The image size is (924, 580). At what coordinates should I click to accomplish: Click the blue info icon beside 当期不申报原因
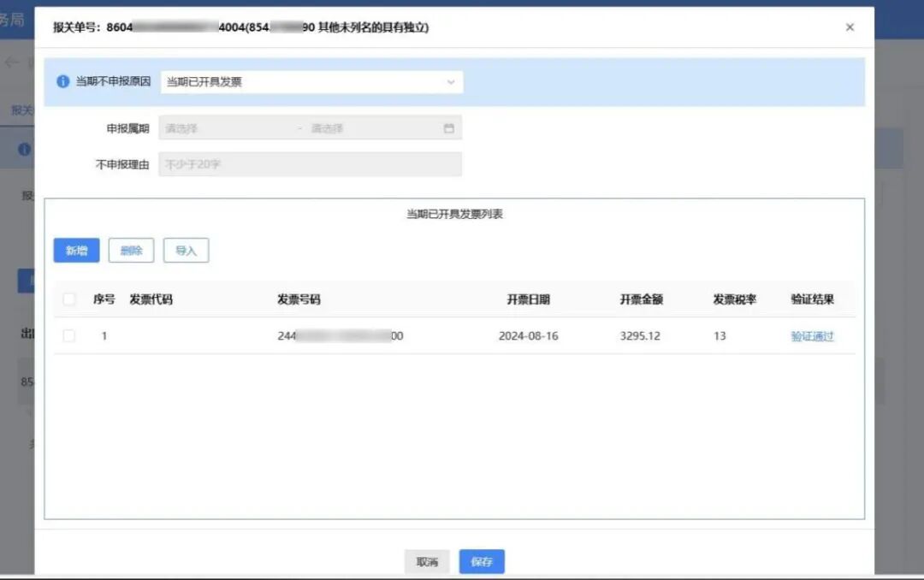point(62,81)
